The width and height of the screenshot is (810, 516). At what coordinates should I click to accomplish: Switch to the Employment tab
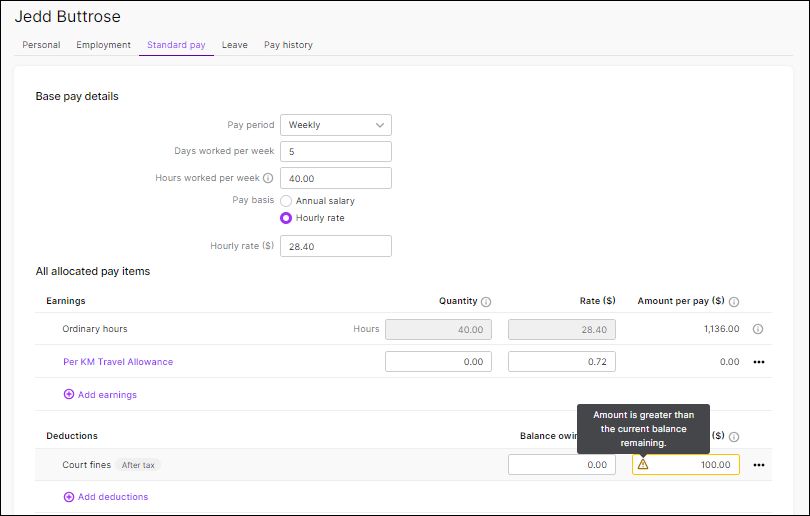point(103,45)
